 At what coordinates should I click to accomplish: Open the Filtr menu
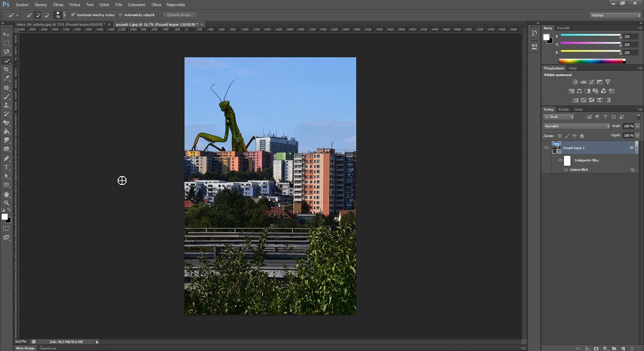tap(119, 4)
